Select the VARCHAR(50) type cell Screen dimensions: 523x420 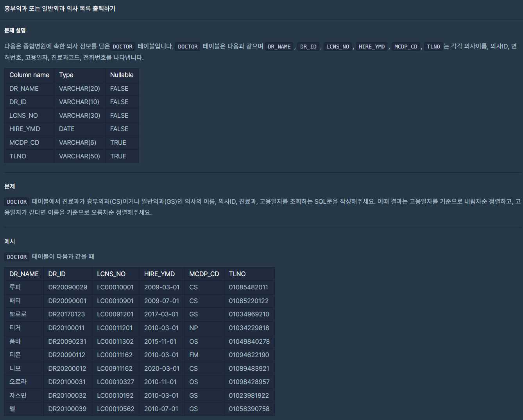(79, 156)
